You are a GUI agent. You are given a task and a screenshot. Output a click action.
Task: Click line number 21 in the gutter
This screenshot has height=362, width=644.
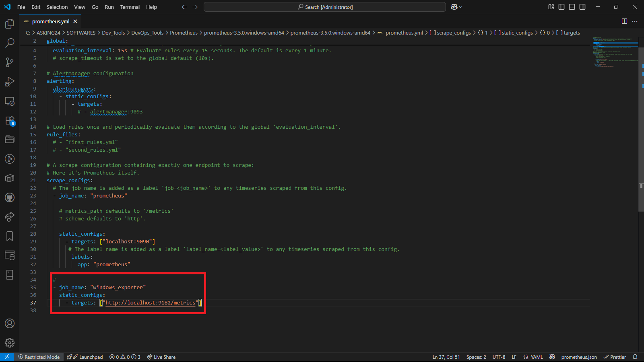coord(33,180)
